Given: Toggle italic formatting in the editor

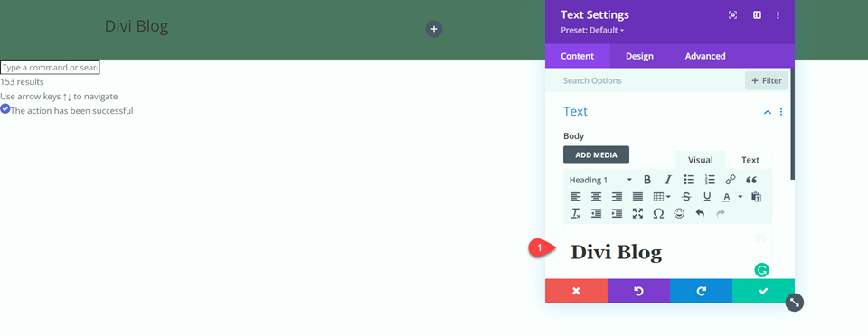Looking at the screenshot, I should (x=668, y=180).
